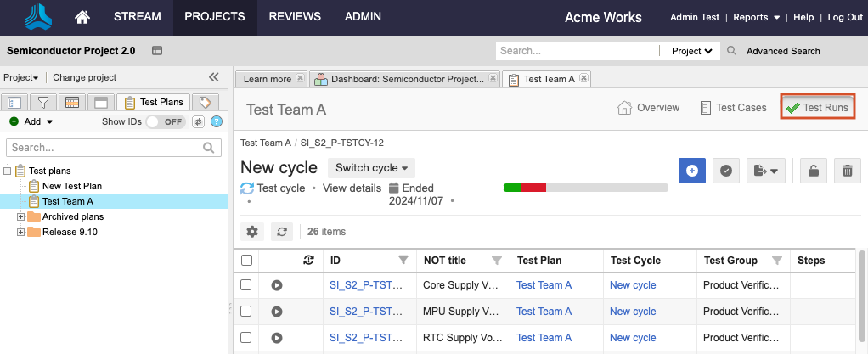Screen dimensions: 868x354
Task: Click Log Out
Action: [845, 17]
